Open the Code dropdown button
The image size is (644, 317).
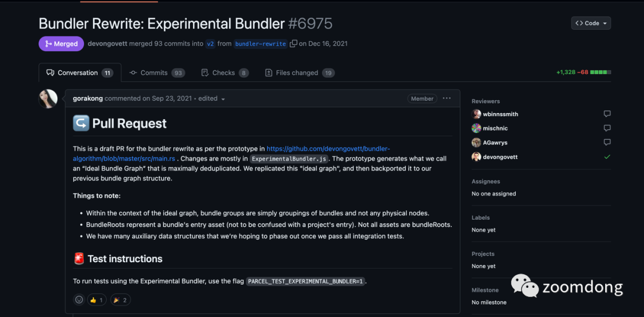coord(590,23)
